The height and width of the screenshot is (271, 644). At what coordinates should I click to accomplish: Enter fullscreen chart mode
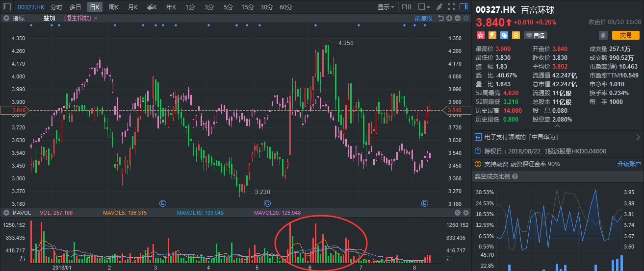pyautogui.click(x=450, y=7)
